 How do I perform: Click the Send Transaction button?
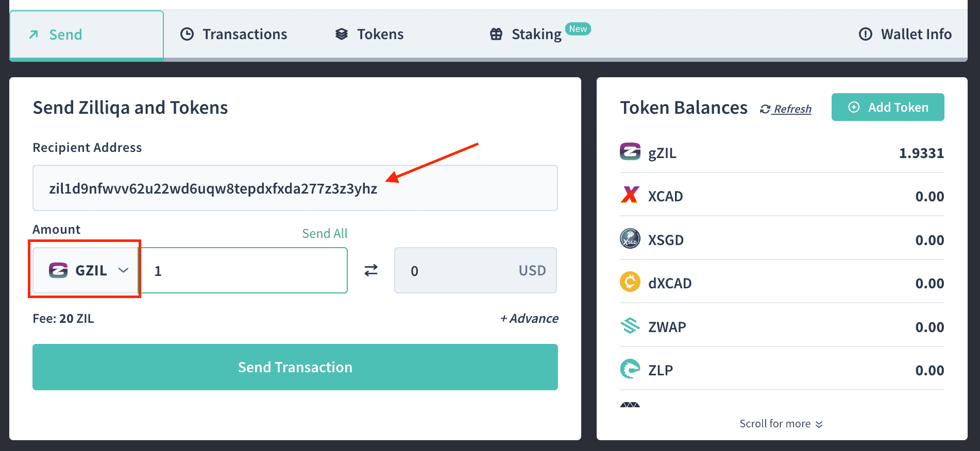(x=295, y=367)
